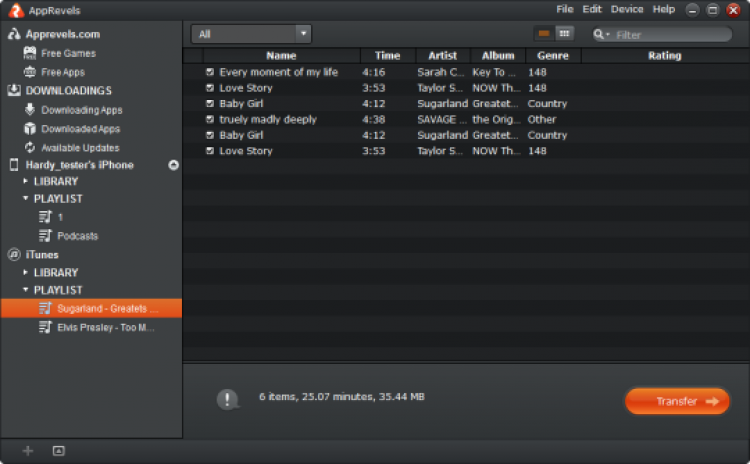The height and width of the screenshot is (464, 750).
Task: Select Downloading Apps in sidebar
Action: click(82, 110)
